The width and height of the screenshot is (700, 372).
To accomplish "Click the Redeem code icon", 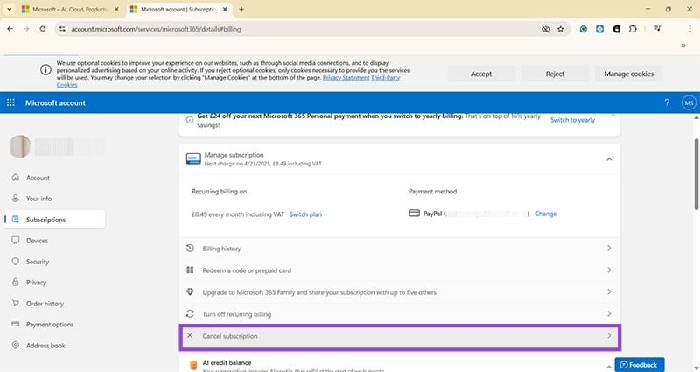I will coord(190,270).
